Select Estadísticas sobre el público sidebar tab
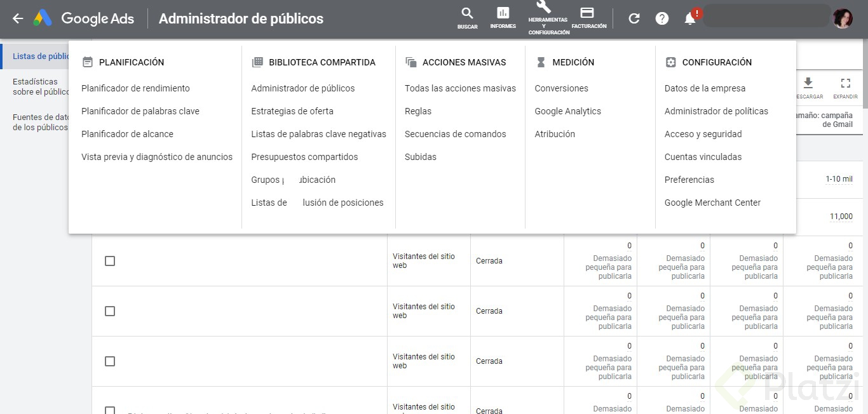868x414 pixels. click(x=41, y=86)
